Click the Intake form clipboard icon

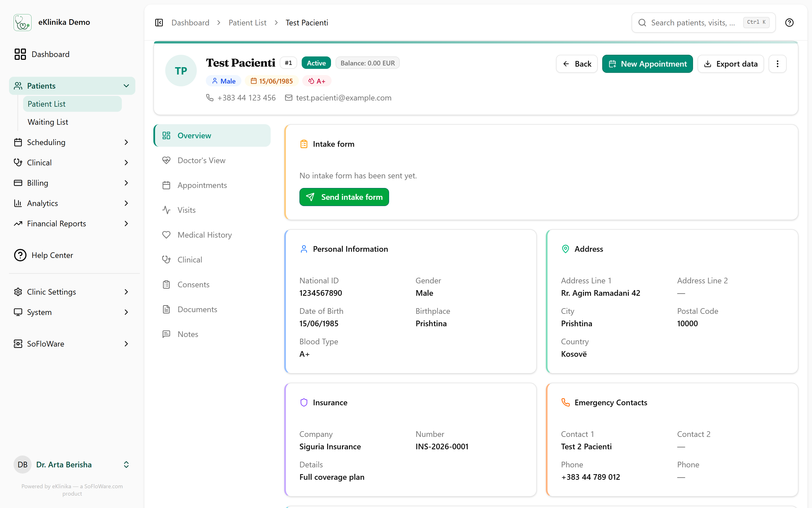pyautogui.click(x=304, y=144)
